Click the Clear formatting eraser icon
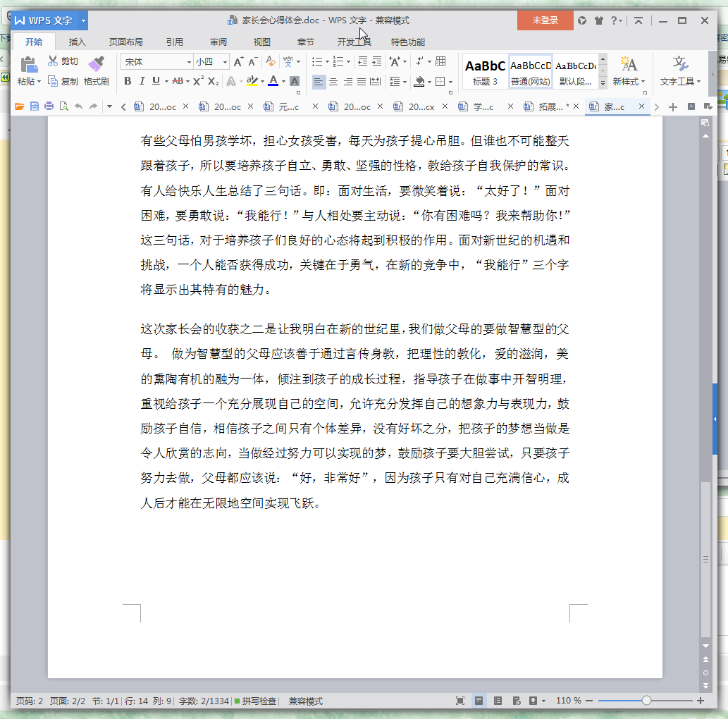Screen dimensions: 728x719 pos(270,61)
